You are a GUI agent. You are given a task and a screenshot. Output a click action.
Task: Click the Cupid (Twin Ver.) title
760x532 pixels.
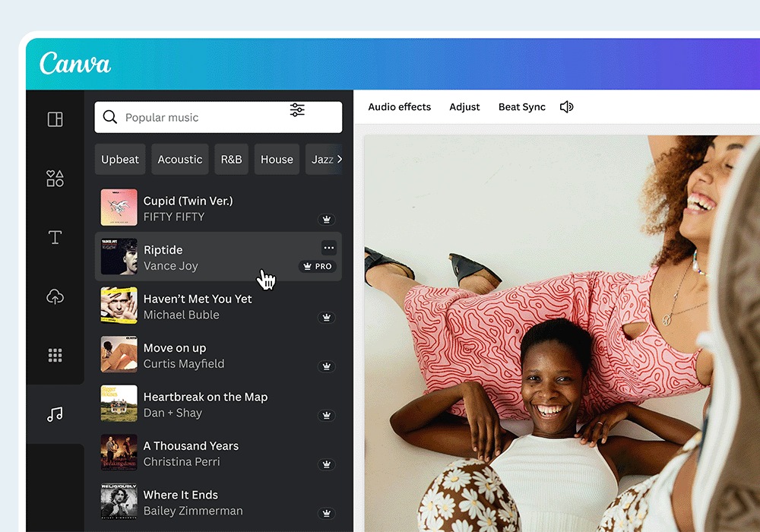point(188,201)
